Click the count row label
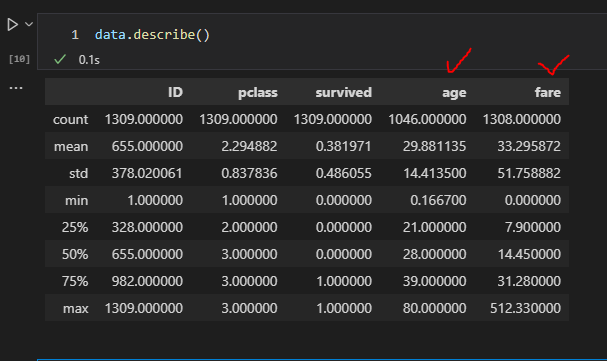Screen dimensions: 607x361 (70, 120)
